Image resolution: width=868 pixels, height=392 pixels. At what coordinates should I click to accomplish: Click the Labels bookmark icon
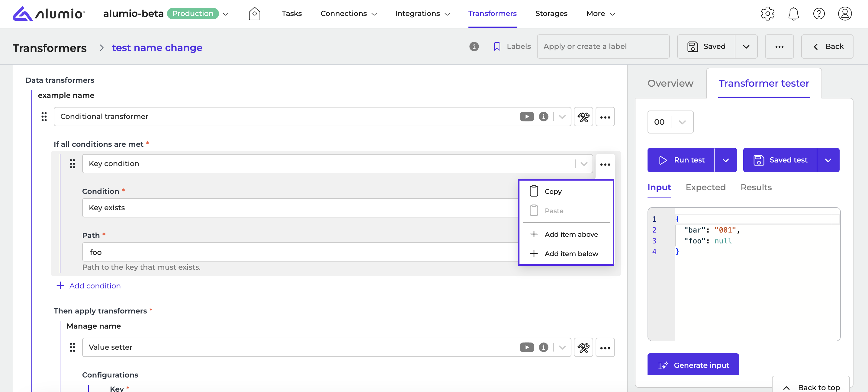(497, 47)
